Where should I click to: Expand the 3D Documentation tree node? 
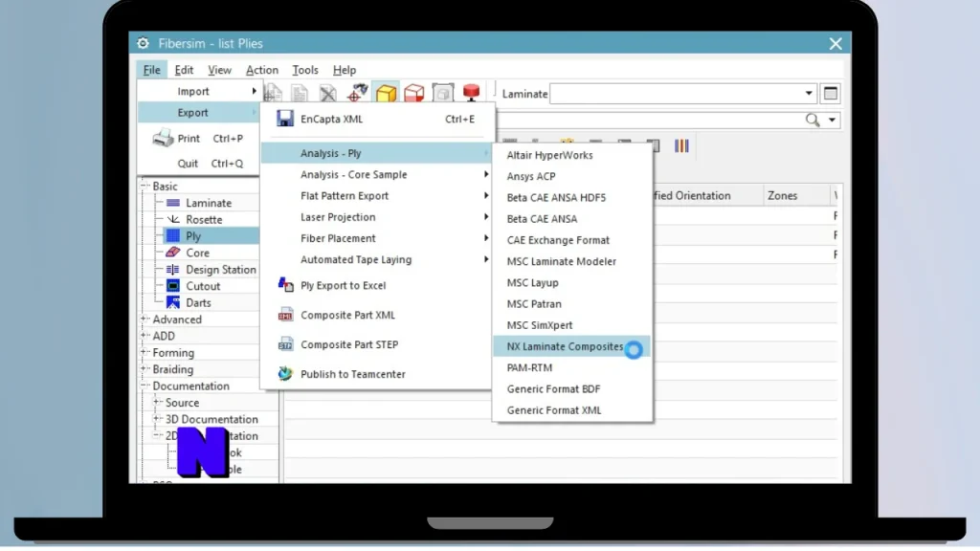point(158,419)
